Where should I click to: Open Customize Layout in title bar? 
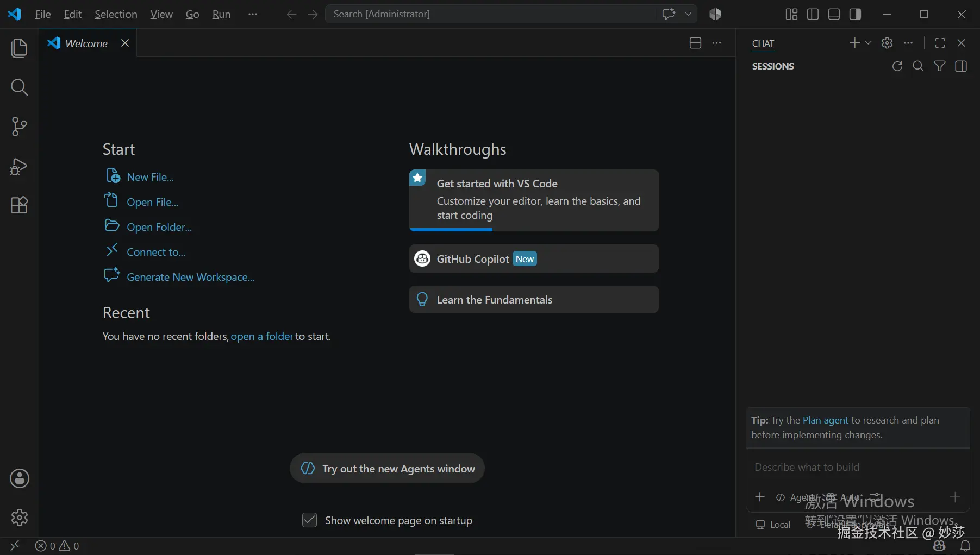[x=791, y=14]
